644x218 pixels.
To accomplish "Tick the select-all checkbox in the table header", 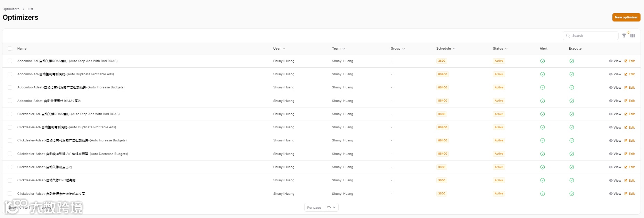I will tap(10, 49).
